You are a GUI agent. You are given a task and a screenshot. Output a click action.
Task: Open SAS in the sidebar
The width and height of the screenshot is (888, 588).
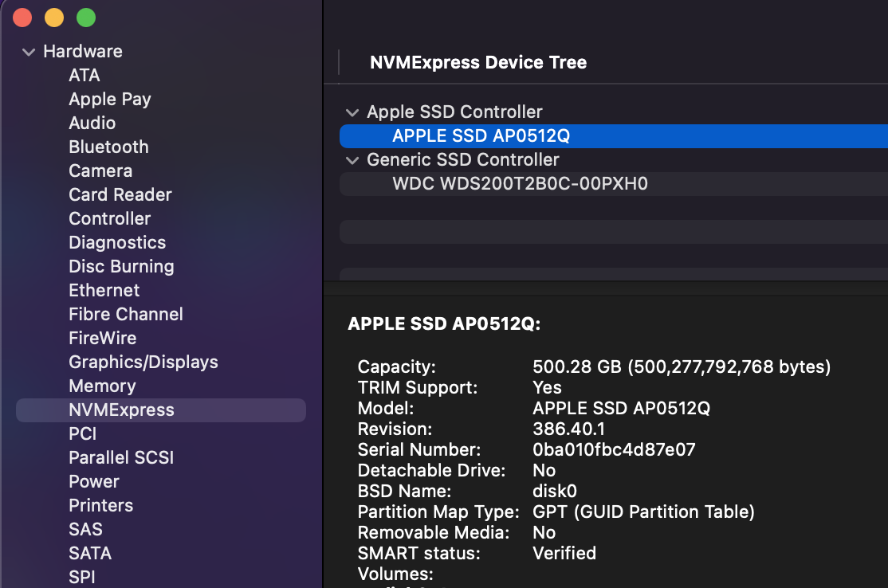click(x=85, y=529)
